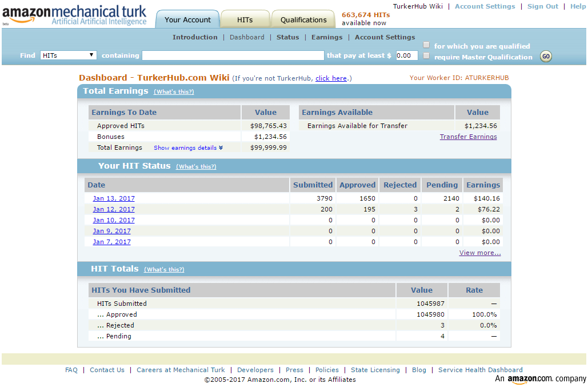Click the Sign Out link
The width and height of the screenshot is (588, 387).
click(543, 6)
